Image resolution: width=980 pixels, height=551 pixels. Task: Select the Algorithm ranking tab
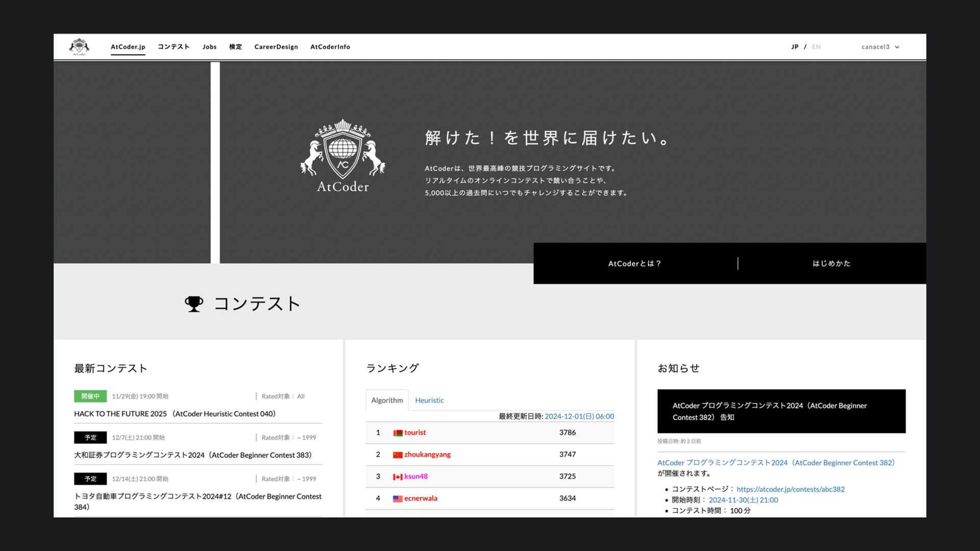387,400
